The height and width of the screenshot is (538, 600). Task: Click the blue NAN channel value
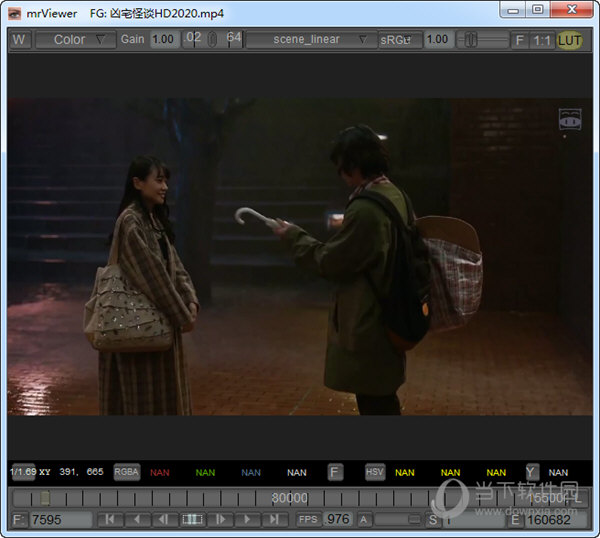(251, 473)
